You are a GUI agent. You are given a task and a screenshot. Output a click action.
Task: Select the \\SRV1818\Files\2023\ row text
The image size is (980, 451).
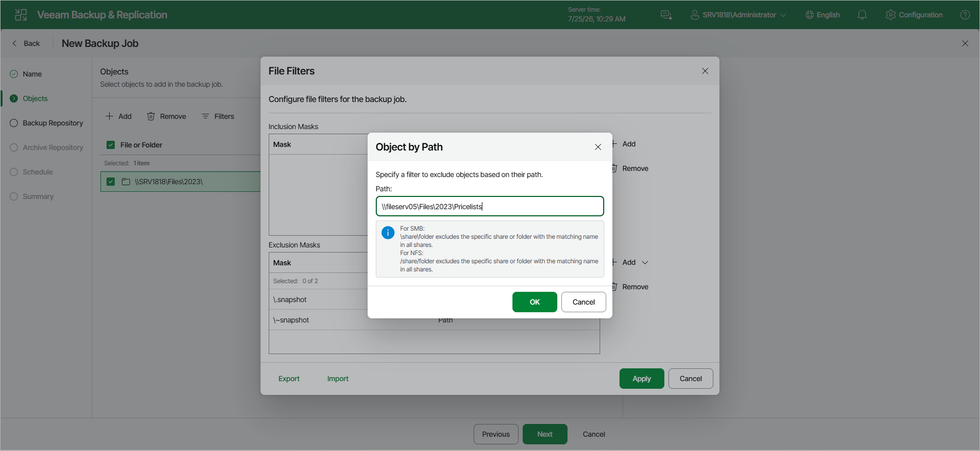click(169, 182)
